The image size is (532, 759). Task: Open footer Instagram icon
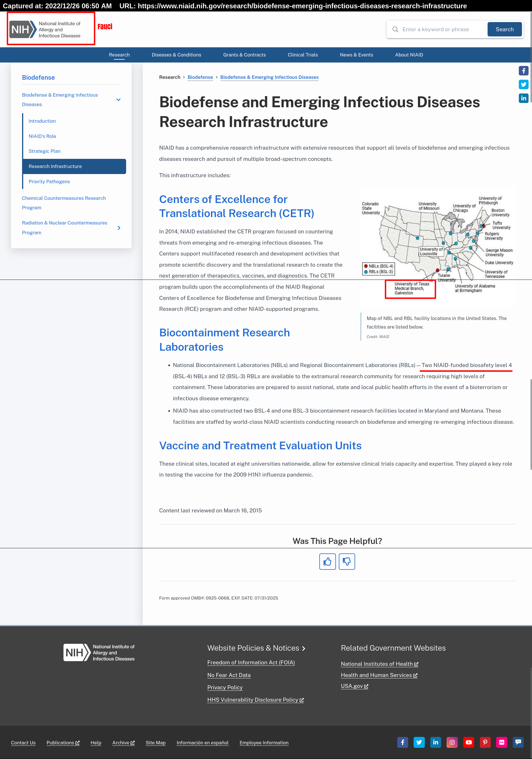(452, 742)
